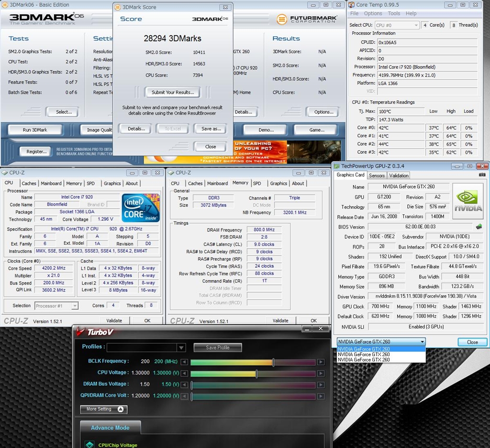Click the Intel Core i7 logo in CPU-Z
Screen dimensions: 490x448
pyautogui.click(x=140, y=208)
